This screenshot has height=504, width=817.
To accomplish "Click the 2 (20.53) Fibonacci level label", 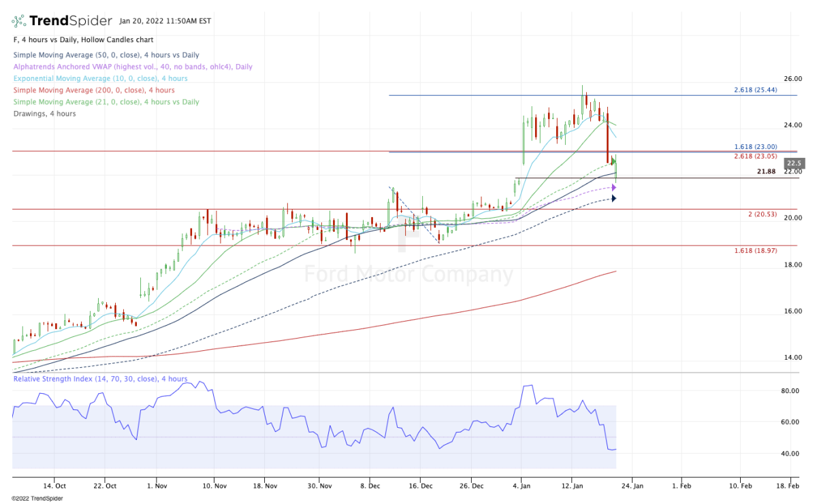I will [763, 214].
